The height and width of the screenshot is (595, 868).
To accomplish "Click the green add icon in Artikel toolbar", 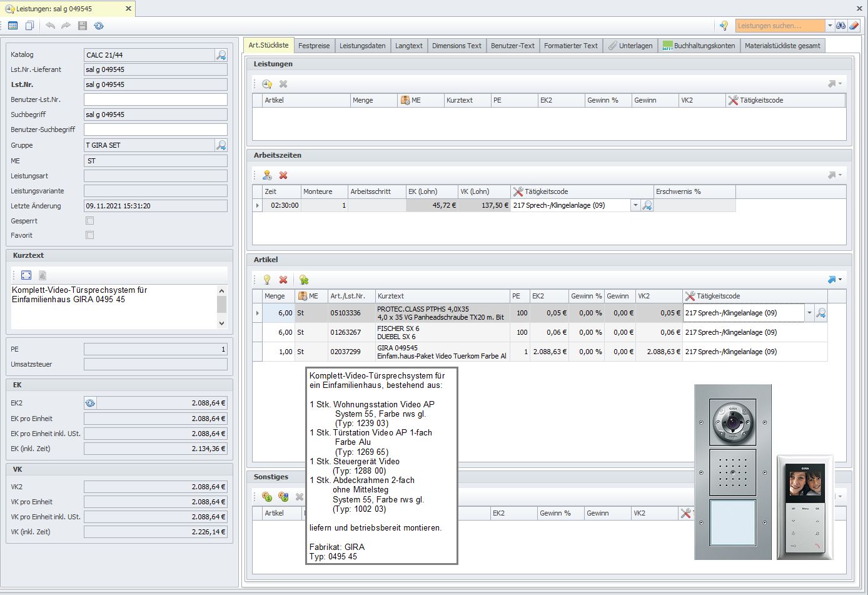I will [x=304, y=280].
